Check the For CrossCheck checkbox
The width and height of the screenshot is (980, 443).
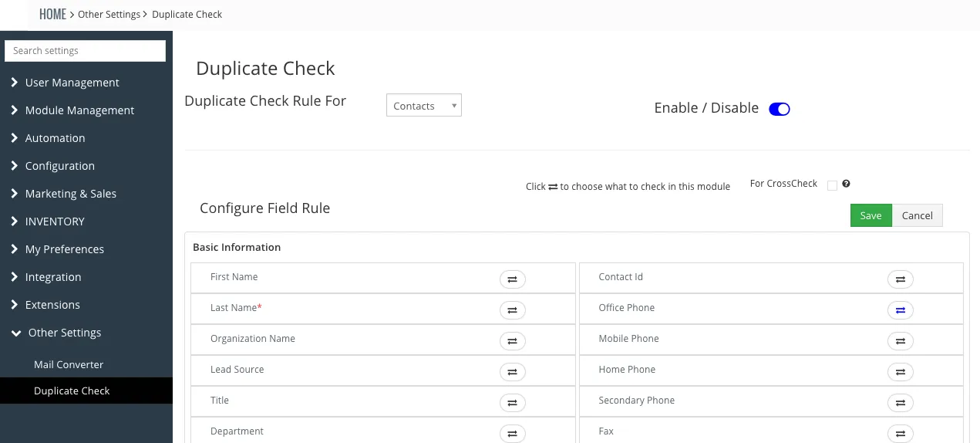click(x=832, y=185)
